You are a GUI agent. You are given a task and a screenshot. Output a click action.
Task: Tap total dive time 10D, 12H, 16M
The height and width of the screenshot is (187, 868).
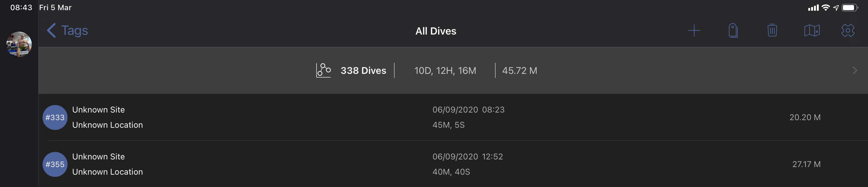pos(445,71)
